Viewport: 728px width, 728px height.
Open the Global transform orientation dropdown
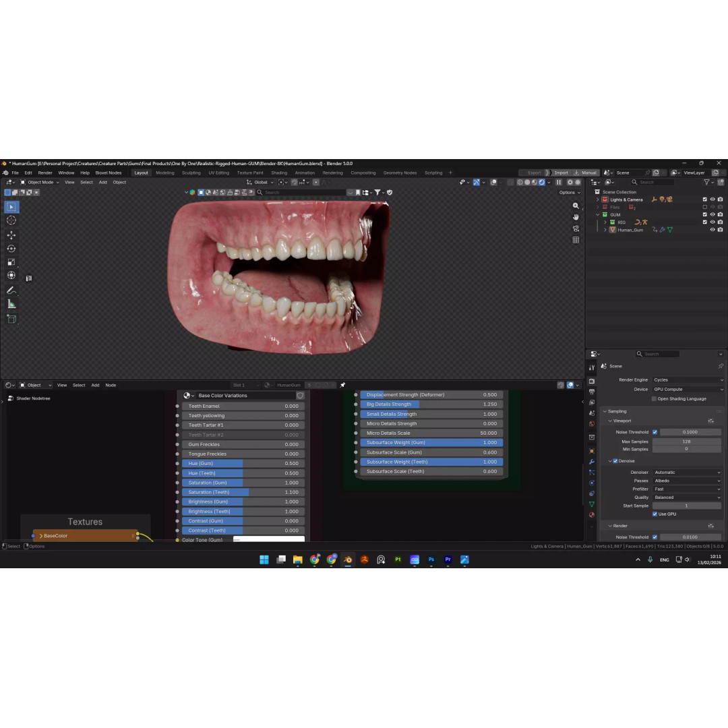point(260,183)
